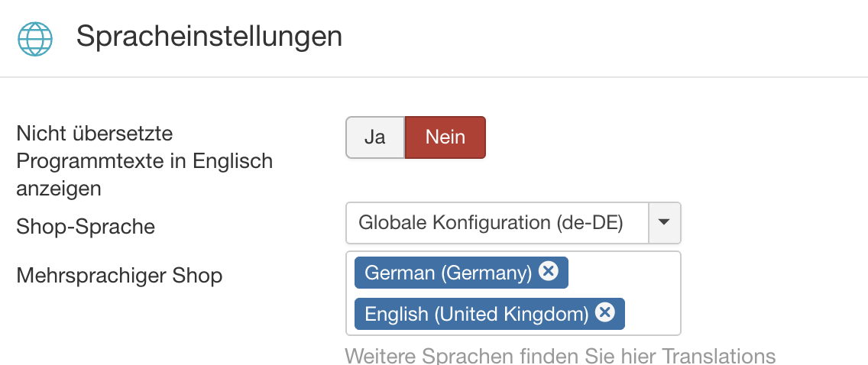This screenshot has height=365, width=868.
Task: Click empty space right of English tag
Action: pos(652,314)
